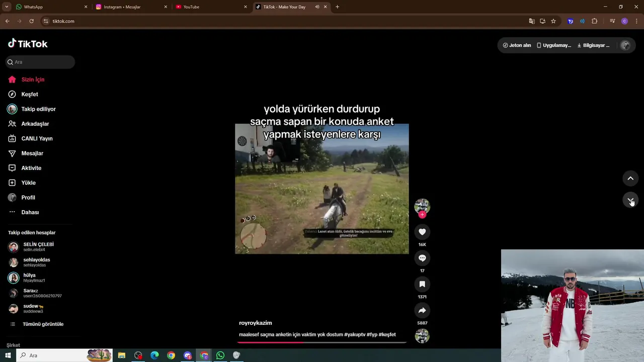This screenshot has width=644, height=362.
Task: Switch to the YouTube browser tab
Action: (x=211, y=7)
